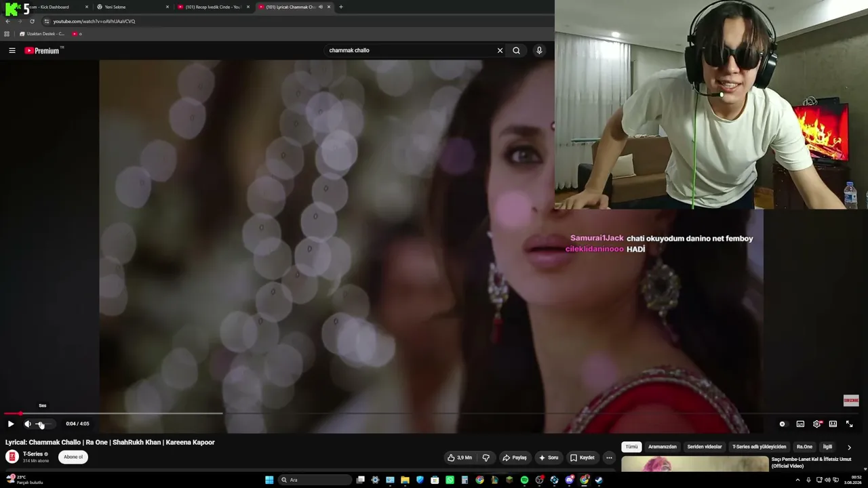Open Discord from taskbar
This screenshot has height=488, width=868.
click(569, 480)
